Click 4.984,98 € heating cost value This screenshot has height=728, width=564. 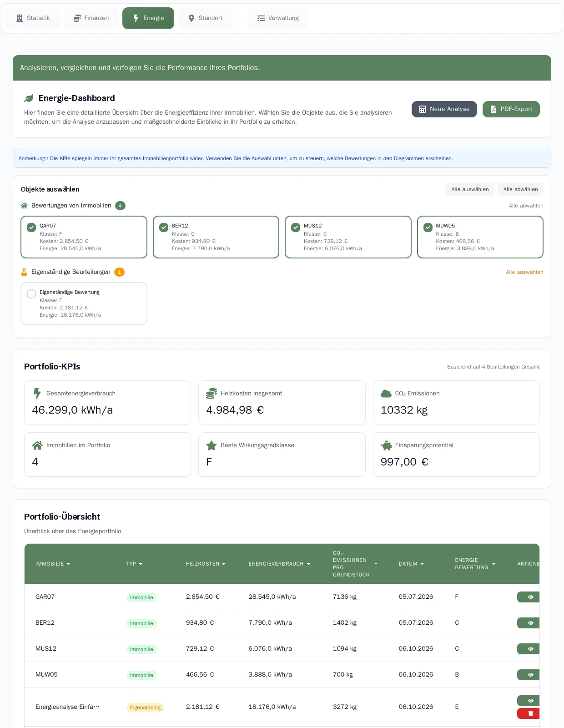[x=235, y=410]
